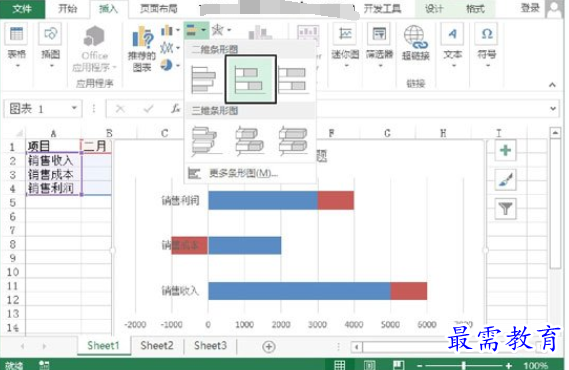This screenshot has height=370, width=569.
Task: Switch to the 设计 chart tab
Action: point(433,8)
